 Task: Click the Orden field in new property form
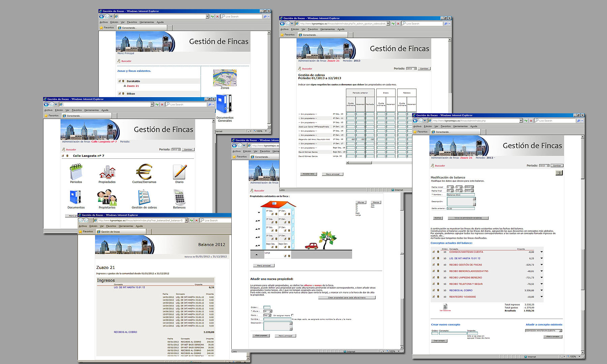[267, 307]
